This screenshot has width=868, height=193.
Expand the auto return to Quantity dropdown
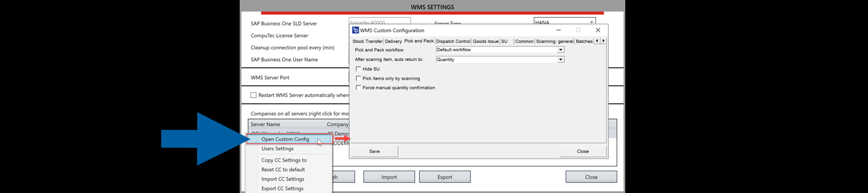(561, 60)
